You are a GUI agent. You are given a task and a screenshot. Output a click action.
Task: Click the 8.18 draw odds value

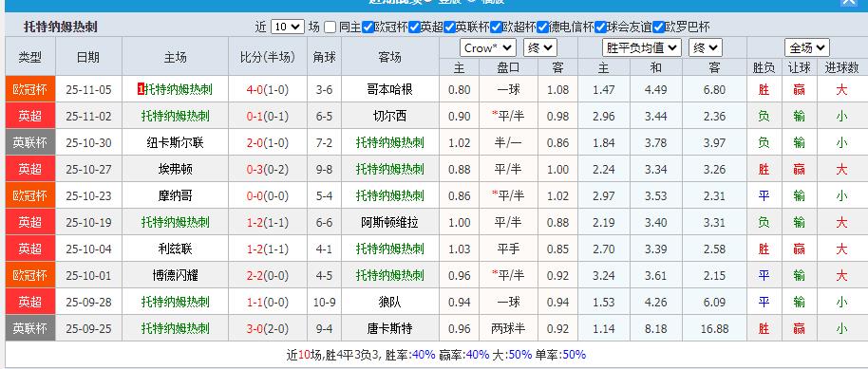pyautogui.click(x=656, y=328)
